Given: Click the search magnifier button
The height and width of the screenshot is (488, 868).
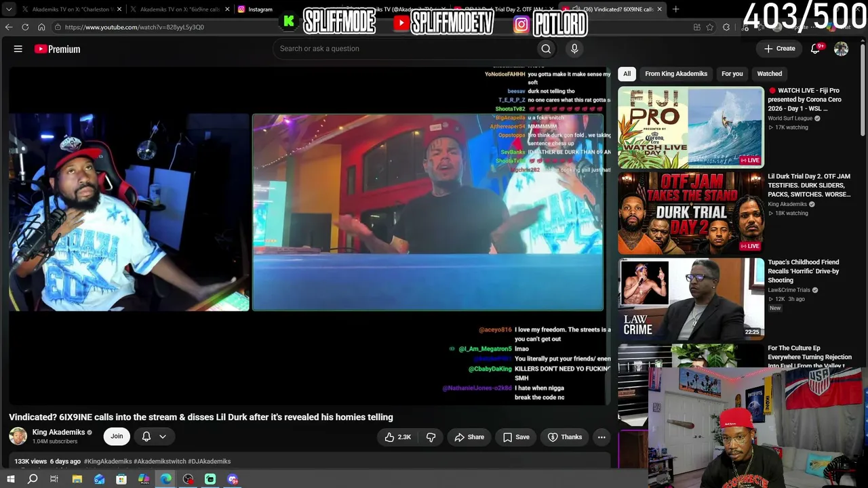Looking at the screenshot, I should (x=546, y=49).
